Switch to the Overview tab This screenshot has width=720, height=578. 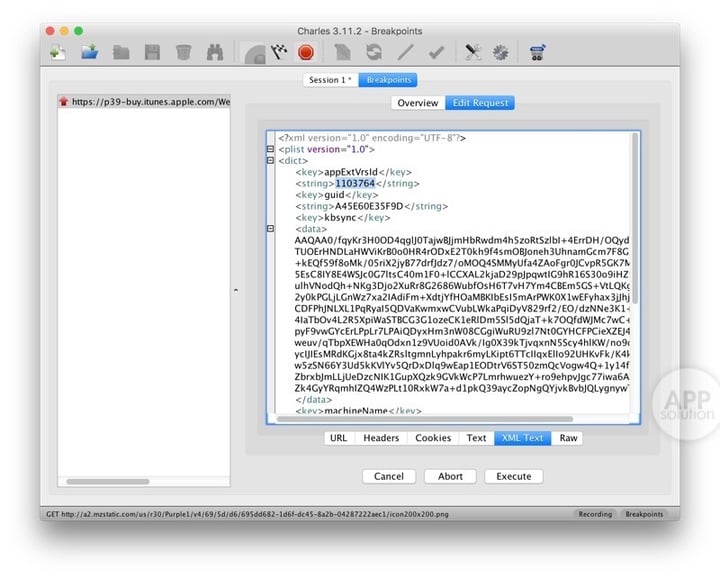click(x=417, y=103)
